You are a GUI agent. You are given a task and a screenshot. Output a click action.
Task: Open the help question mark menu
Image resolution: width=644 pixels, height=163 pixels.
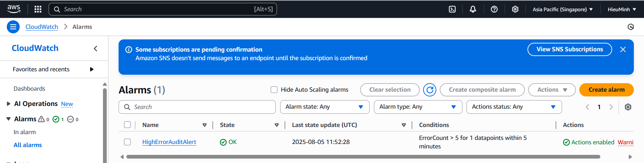pos(494,9)
